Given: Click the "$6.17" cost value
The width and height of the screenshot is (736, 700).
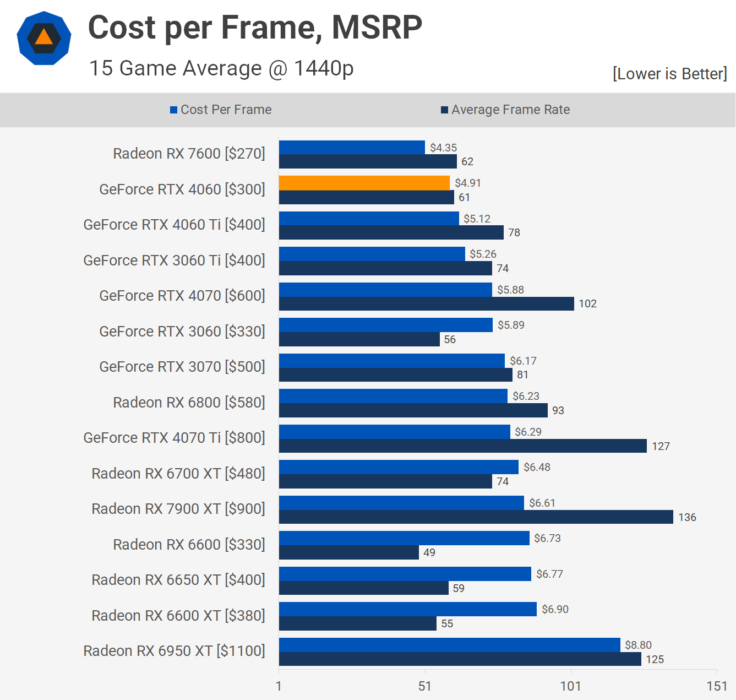Looking at the screenshot, I should 523,361.
